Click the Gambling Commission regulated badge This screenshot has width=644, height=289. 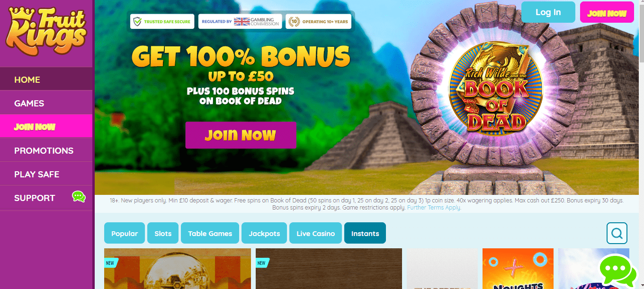240,21
